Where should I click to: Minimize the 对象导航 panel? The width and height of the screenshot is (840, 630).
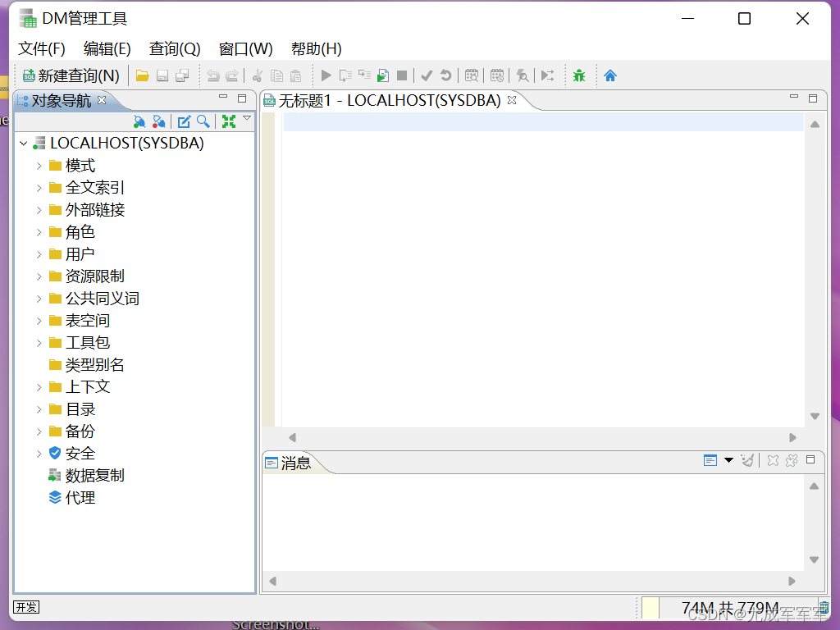coord(223,97)
